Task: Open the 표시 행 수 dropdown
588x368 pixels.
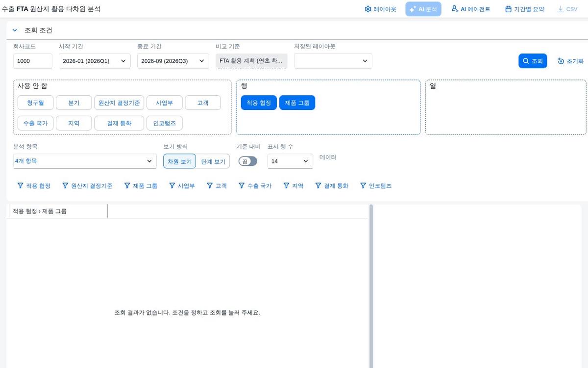Action: pyautogui.click(x=290, y=161)
